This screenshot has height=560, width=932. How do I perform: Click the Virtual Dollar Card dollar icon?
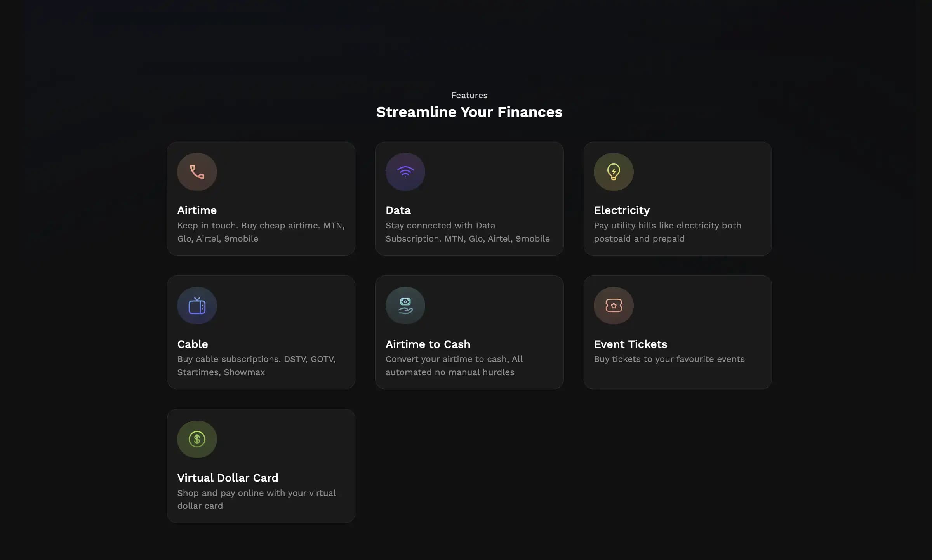(197, 439)
